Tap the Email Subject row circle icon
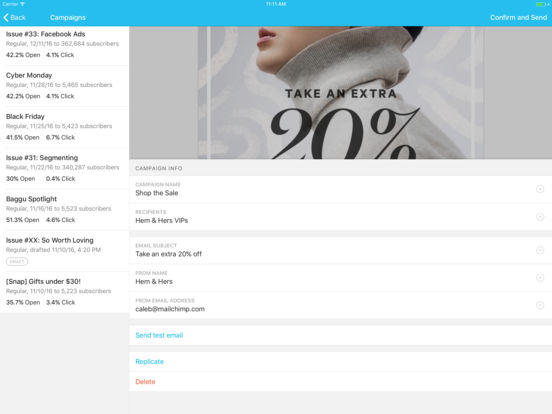Viewport: 552px width, 414px height. pos(540,250)
